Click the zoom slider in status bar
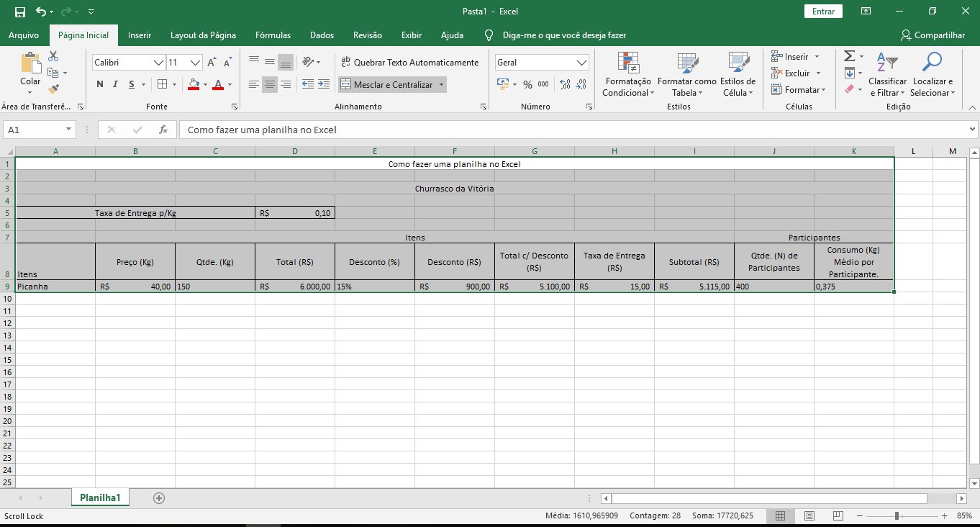Viewport: 980px width, 527px height. [897, 516]
